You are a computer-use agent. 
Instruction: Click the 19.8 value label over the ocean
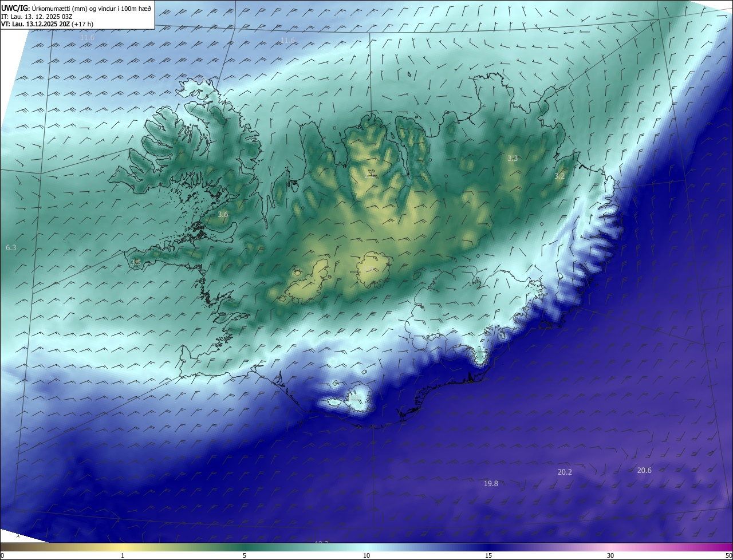[491, 483]
